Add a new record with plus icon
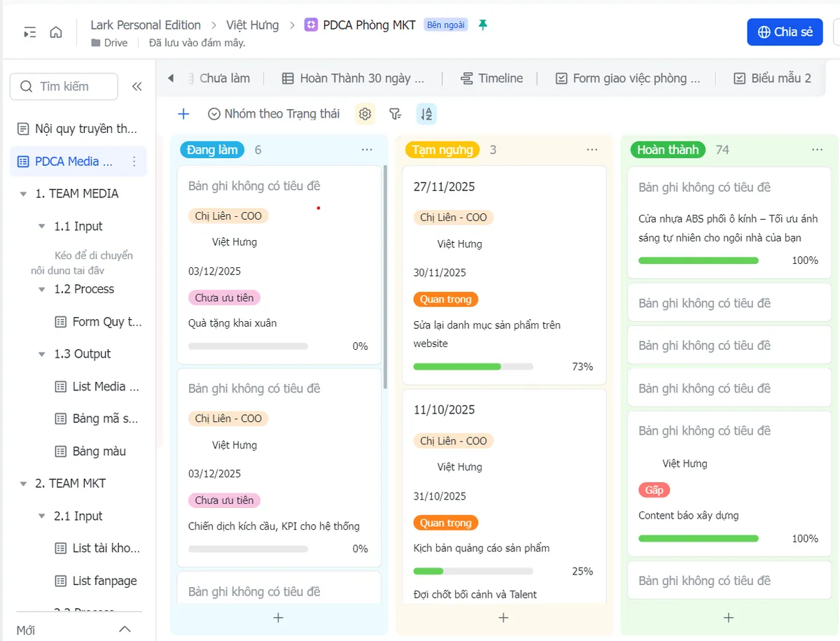 pos(183,114)
